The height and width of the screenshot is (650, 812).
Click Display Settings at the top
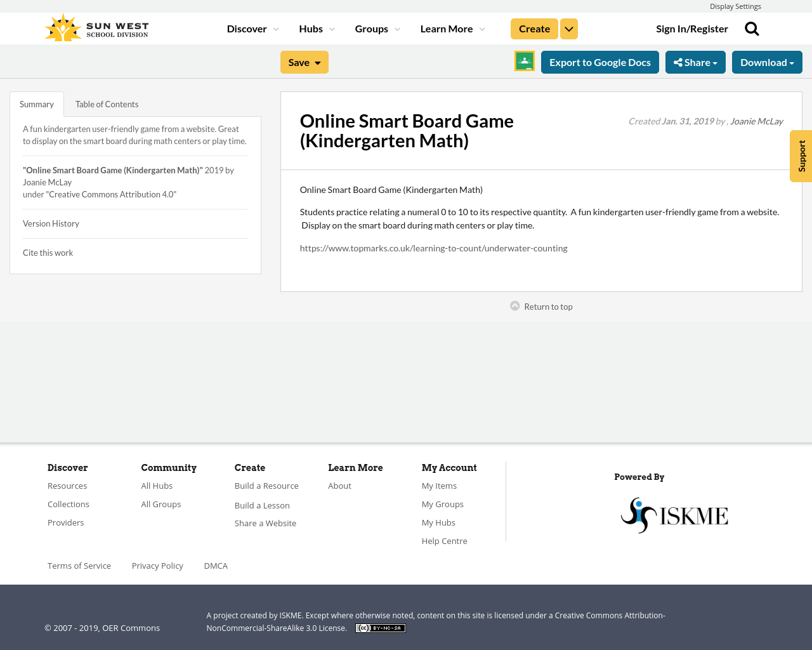point(735,6)
